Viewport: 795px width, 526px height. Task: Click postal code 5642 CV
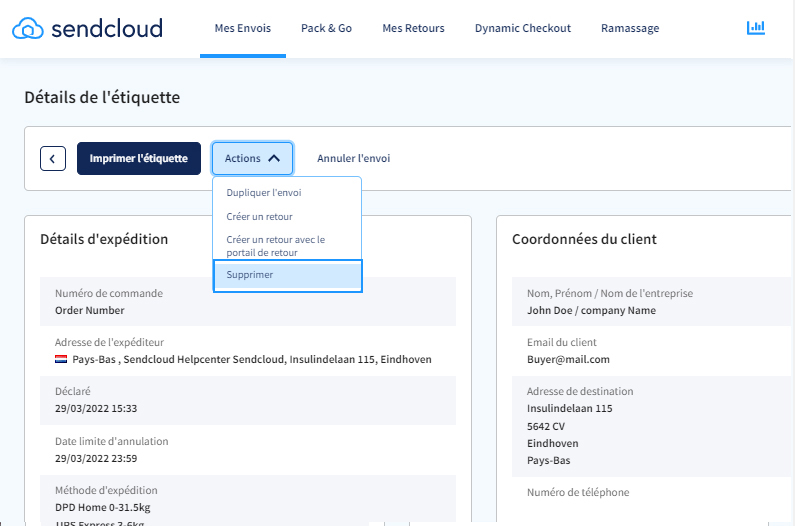coord(546,426)
